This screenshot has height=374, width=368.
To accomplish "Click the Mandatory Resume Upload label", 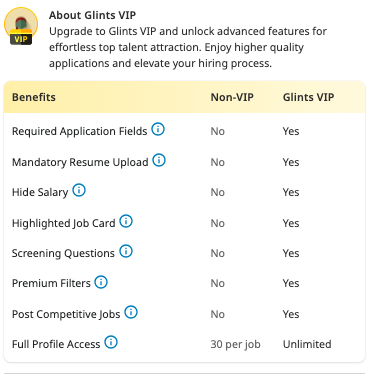I will [80, 162].
